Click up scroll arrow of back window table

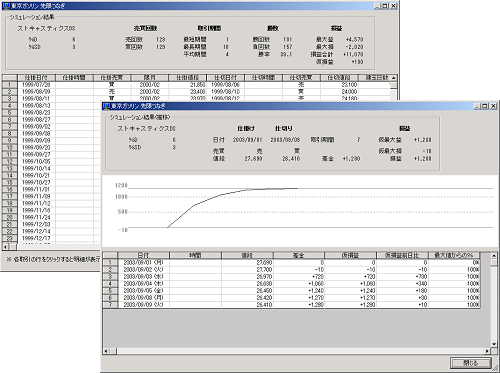click(x=394, y=78)
